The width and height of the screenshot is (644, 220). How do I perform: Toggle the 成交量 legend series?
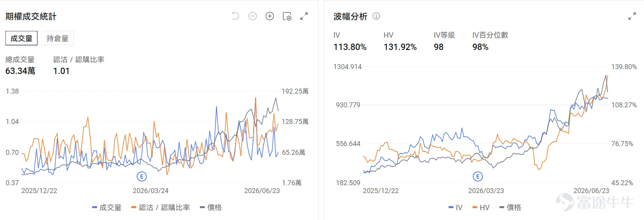coord(107,207)
